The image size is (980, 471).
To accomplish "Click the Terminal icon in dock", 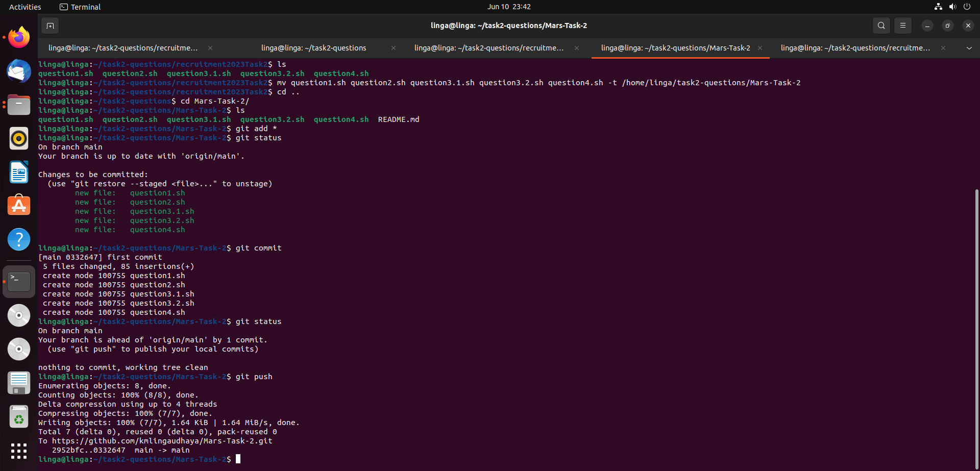I will 19,282.
